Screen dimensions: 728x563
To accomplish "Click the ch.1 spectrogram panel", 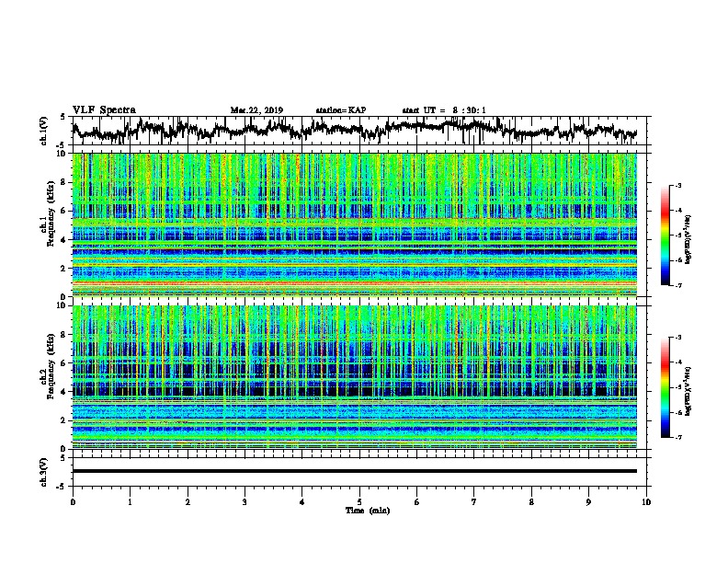I will click(x=355, y=224).
